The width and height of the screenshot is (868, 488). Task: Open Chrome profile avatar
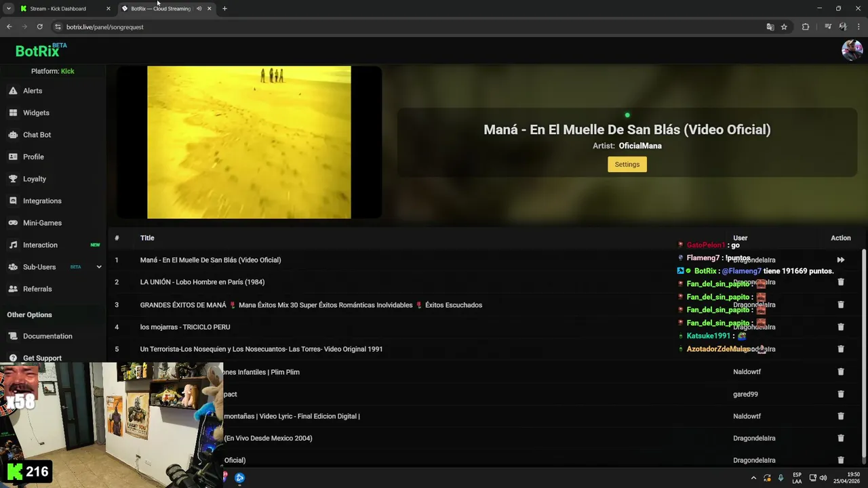pyautogui.click(x=843, y=27)
